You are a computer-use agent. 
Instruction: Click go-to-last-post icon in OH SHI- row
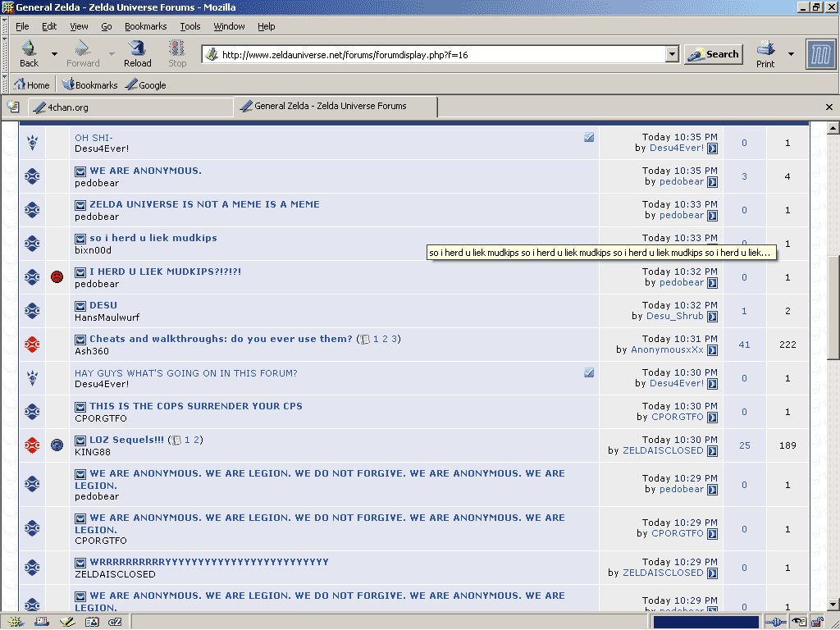pyautogui.click(x=713, y=148)
